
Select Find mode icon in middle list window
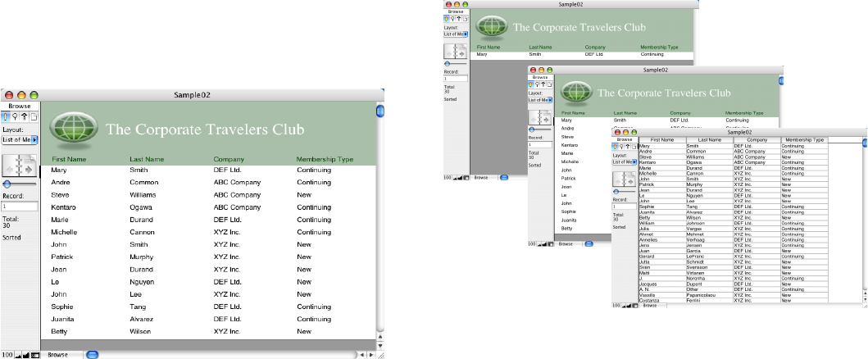538,84
